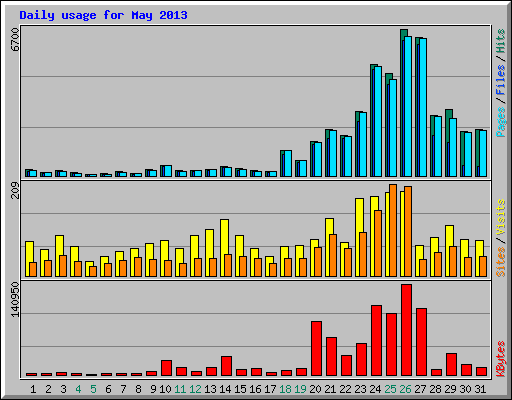Click day label 13 on the x-axis

pyautogui.click(x=210, y=389)
